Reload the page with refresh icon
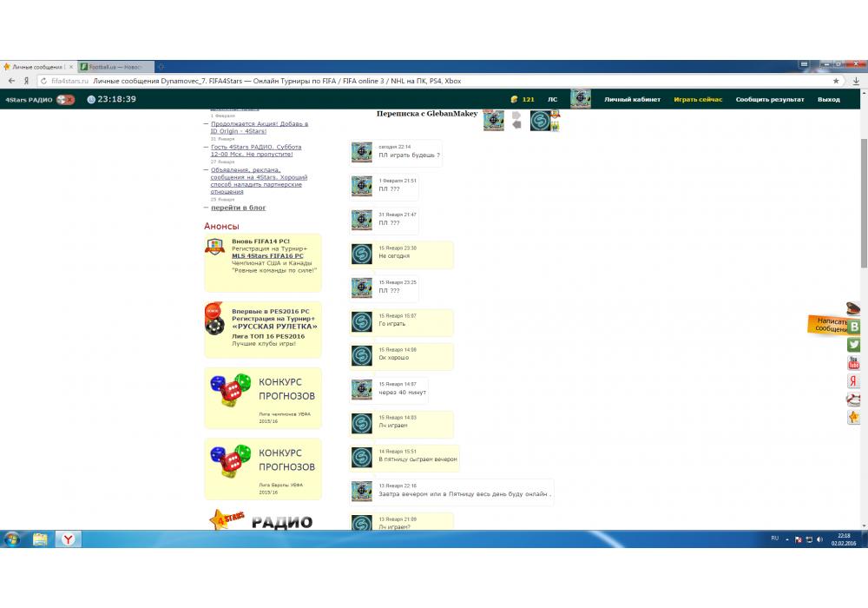The image size is (868, 608). tap(43, 81)
